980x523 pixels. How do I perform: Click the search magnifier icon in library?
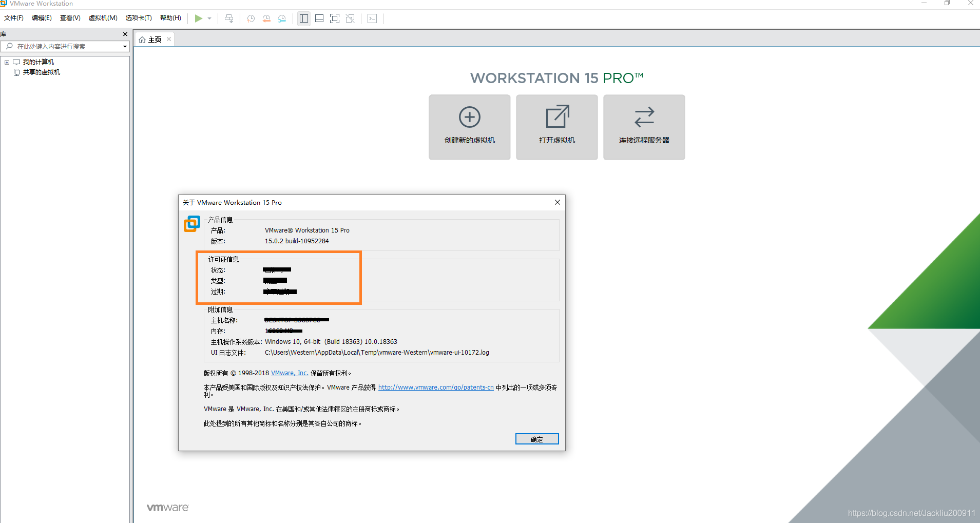pos(9,46)
